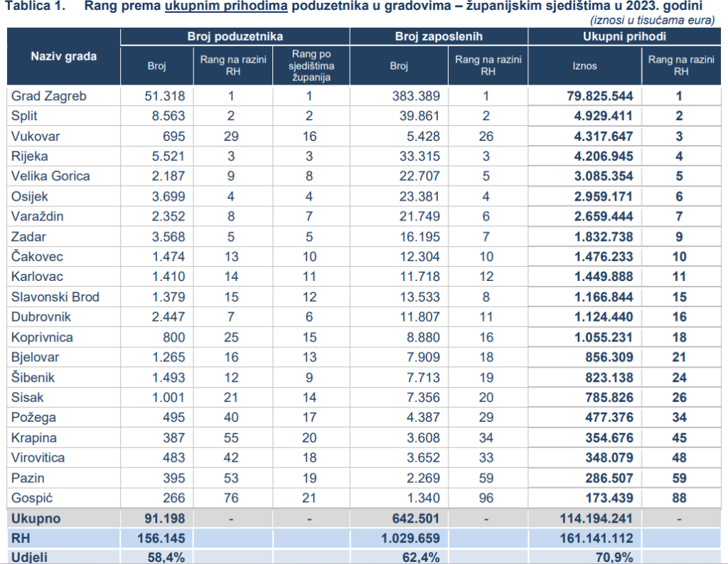Screen dimensions: 728x564
Task: Click the underlined "ukupnim prihodima" title text
Action: [226, 7]
